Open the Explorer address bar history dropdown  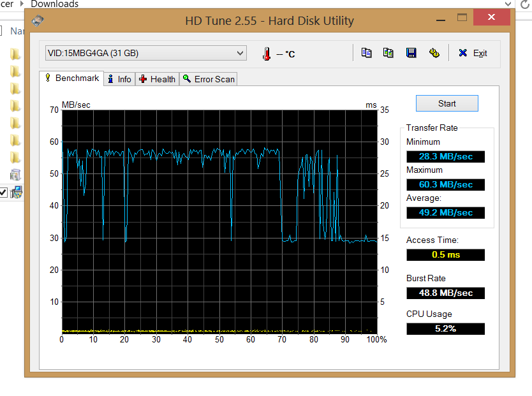(x=508, y=4)
